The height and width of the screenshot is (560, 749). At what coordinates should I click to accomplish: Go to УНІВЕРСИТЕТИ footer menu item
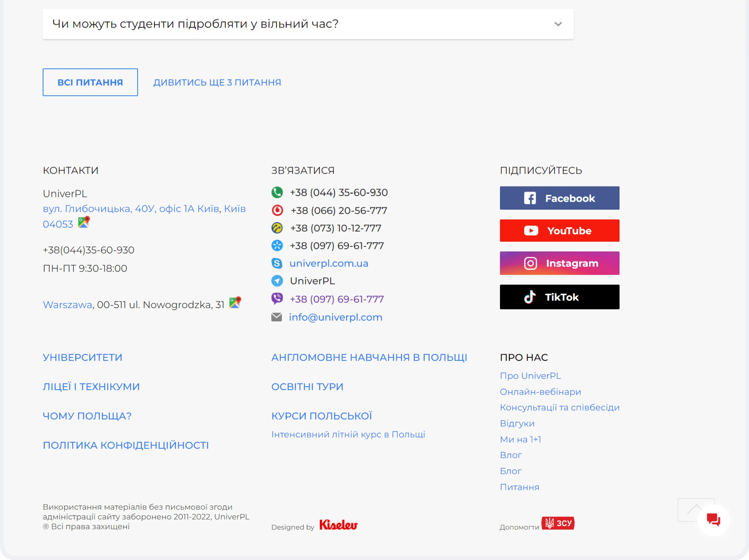pyautogui.click(x=82, y=357)
